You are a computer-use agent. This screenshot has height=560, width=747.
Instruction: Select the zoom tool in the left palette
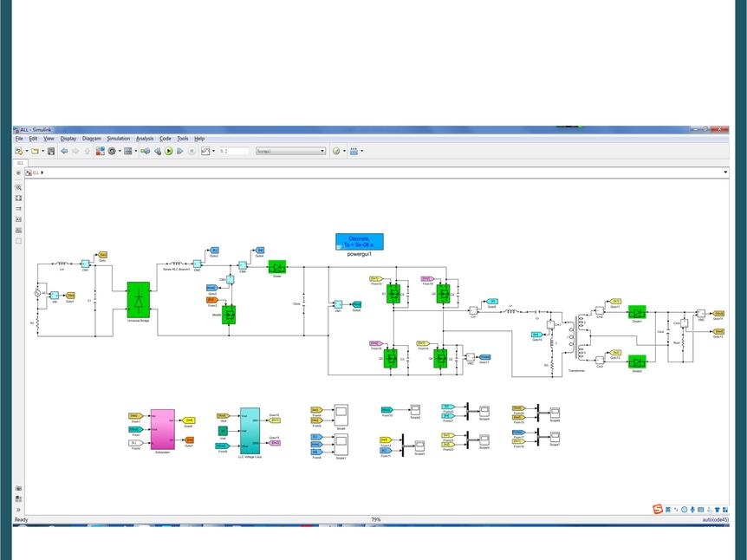(x=18, y=187)
